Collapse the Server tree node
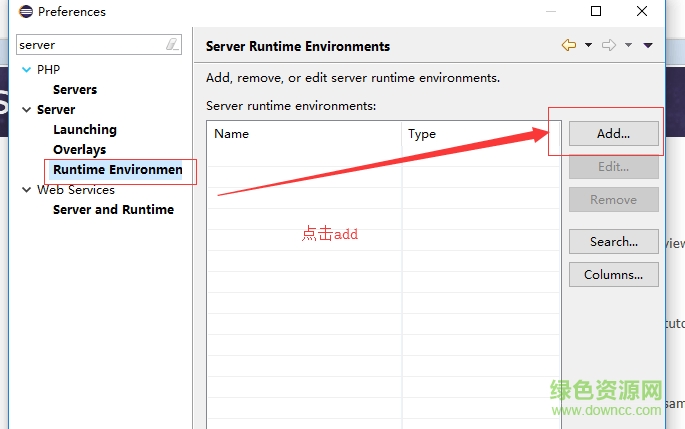The height and width of the screenshot is (429, 685). click(x=27, y=110)
